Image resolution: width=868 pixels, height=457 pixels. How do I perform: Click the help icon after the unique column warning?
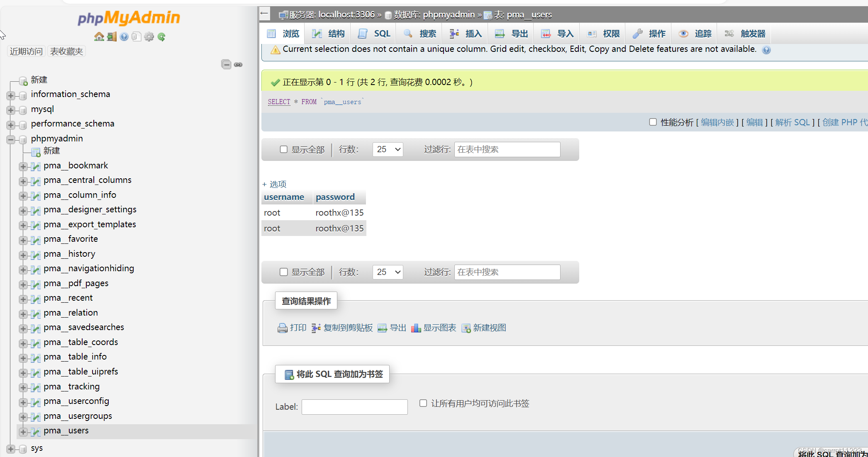766,50
